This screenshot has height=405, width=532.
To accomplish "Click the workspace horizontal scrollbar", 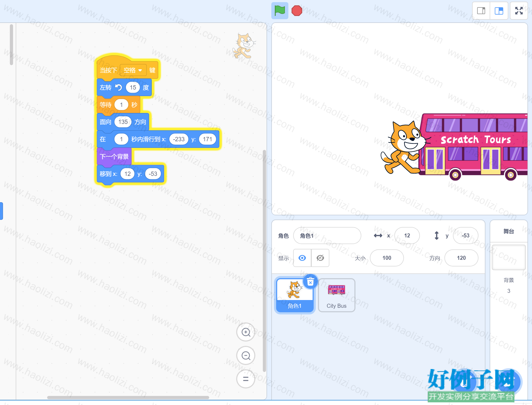I will coord(128,397).
